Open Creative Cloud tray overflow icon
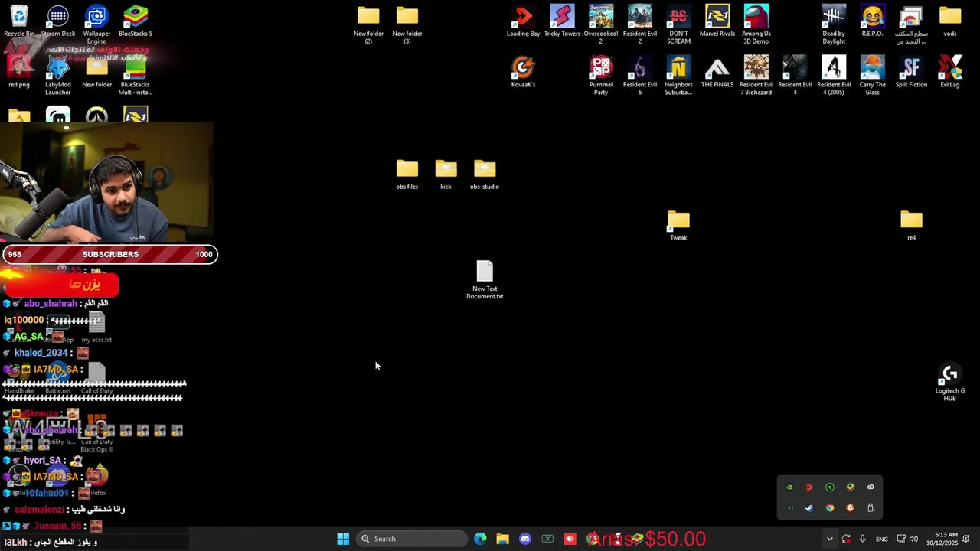 871,487
